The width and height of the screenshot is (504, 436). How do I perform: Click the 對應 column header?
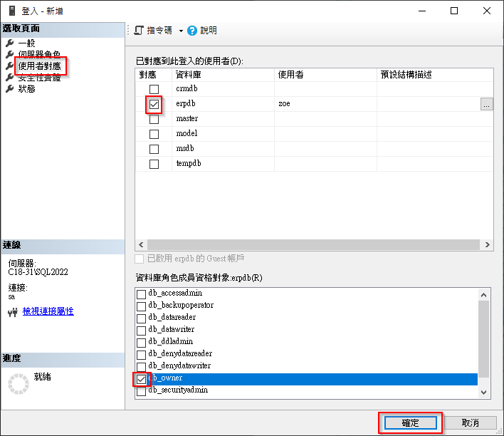pyautogui.click(x=154, y=75)
